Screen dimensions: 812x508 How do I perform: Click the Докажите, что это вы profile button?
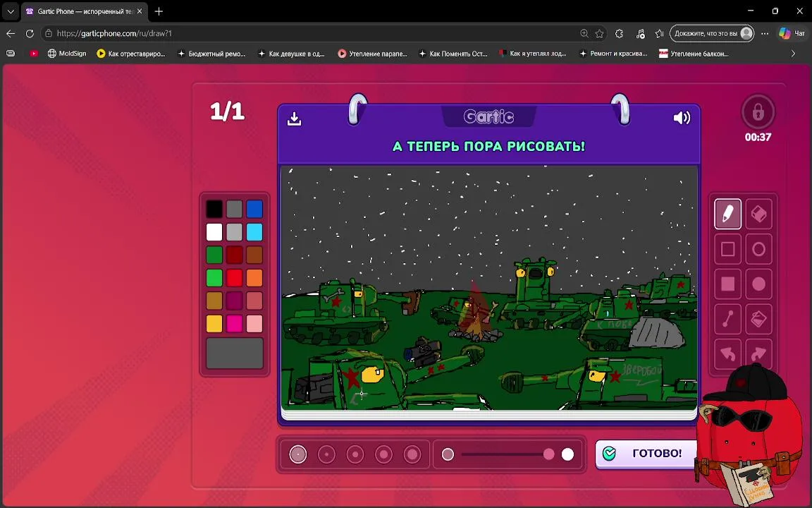(x=712, y=33)
